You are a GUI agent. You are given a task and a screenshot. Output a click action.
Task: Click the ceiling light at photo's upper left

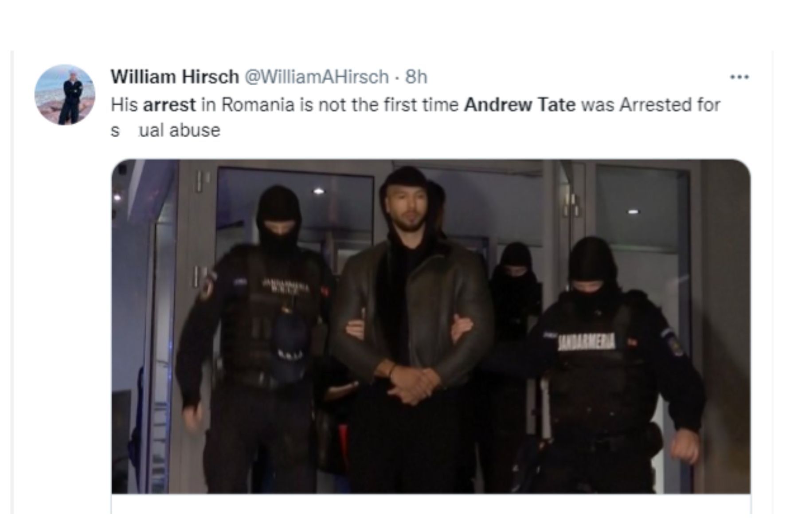(x=318, y=192)
